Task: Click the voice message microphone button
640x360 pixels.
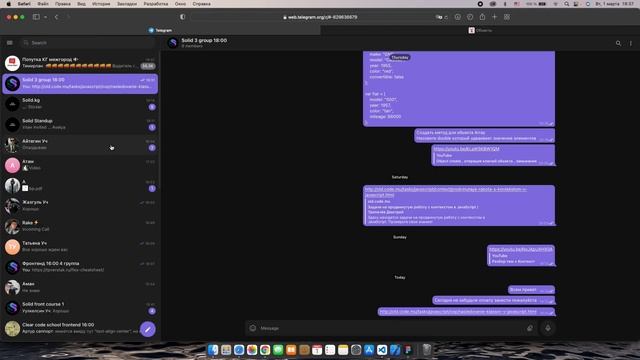Action: tap(548, 328)
